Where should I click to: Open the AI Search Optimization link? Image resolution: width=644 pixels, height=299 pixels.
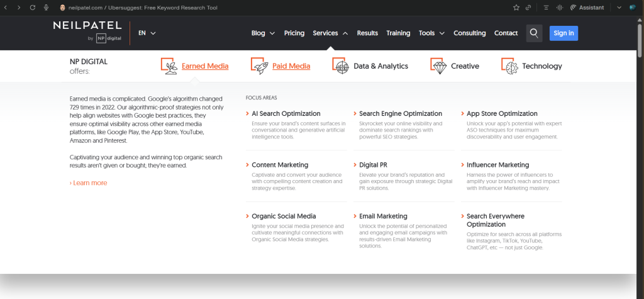pos(286,113)
